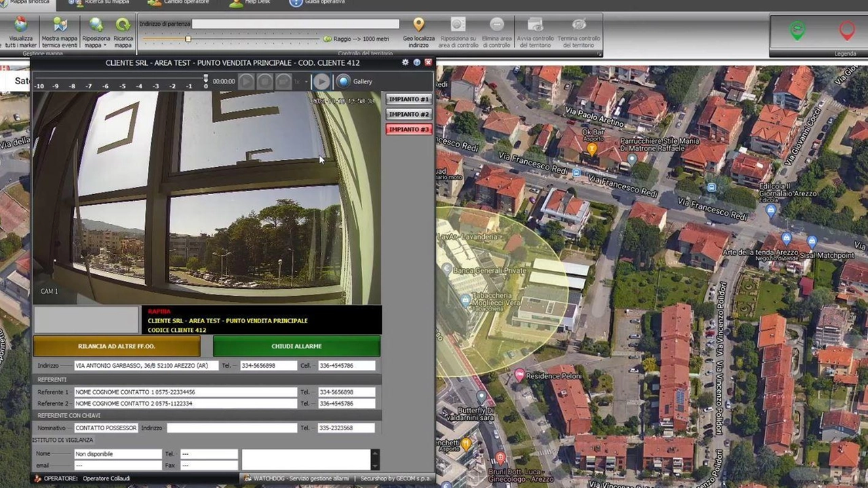This screenshot has width=868, height=488.
Task: Click Geo localizza indirizzo pin icon
Action: pyautogui.click(x=419, y=24)
